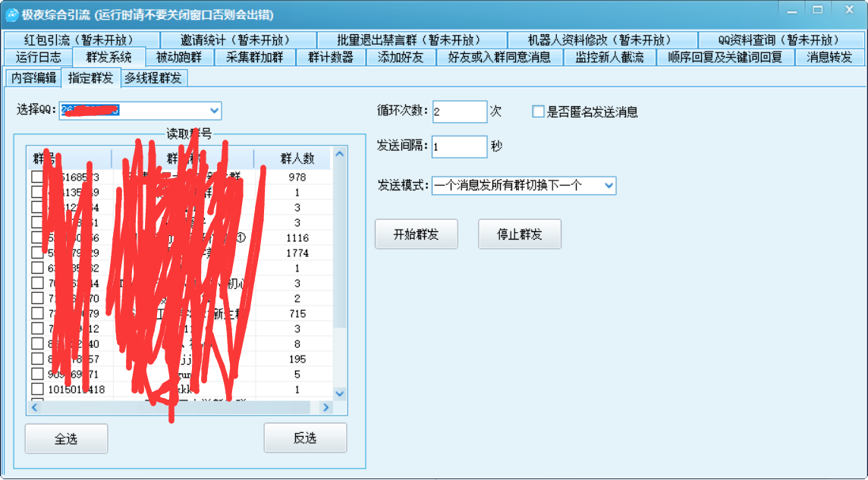Image resolution: width=868 pixels, height=480 pixels.
Task: Check the group row with 8 members
Action: [37, 344]
